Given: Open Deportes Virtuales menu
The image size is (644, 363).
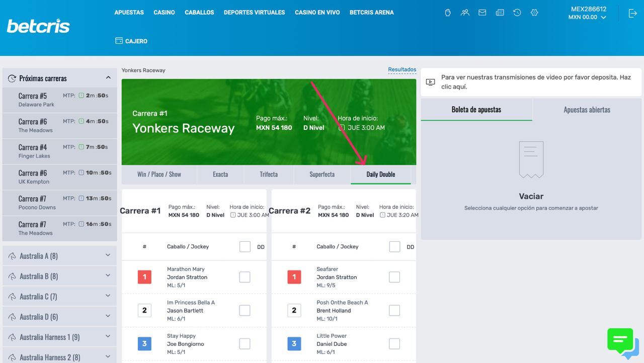Looking at the screenshot, I should [255, 13].
